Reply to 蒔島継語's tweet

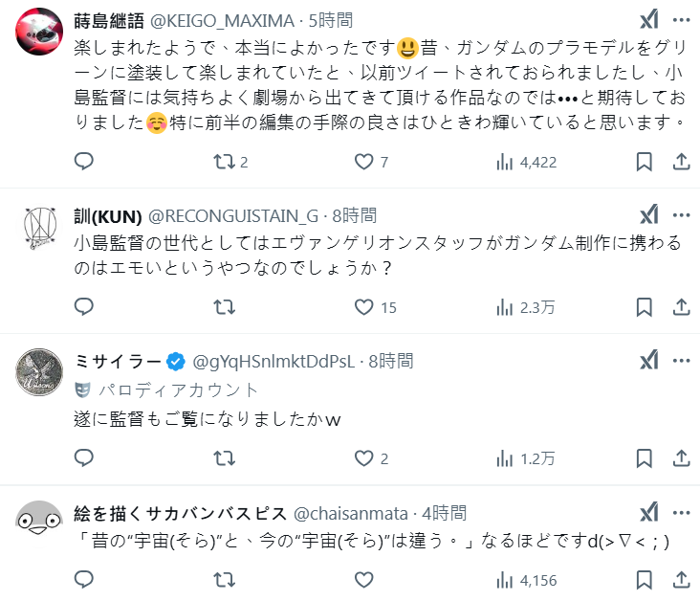84,162
